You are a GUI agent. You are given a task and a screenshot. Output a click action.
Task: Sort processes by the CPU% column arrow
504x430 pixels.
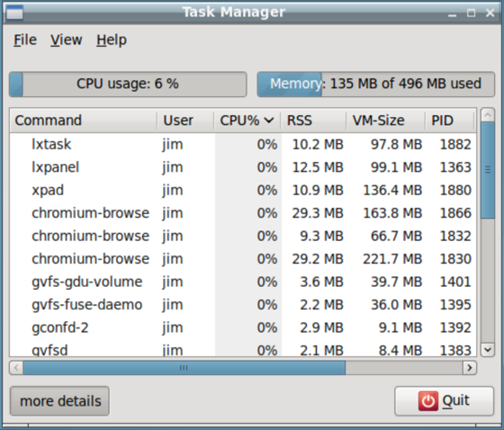tap(269, 121)
